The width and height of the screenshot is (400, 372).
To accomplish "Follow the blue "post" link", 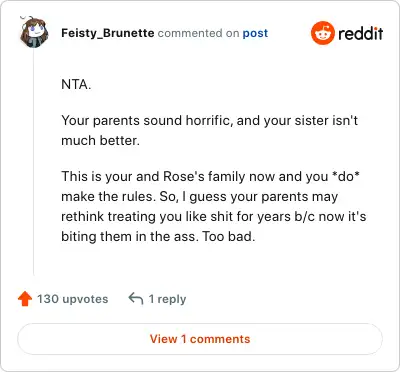I will click(x=255, y=33).
